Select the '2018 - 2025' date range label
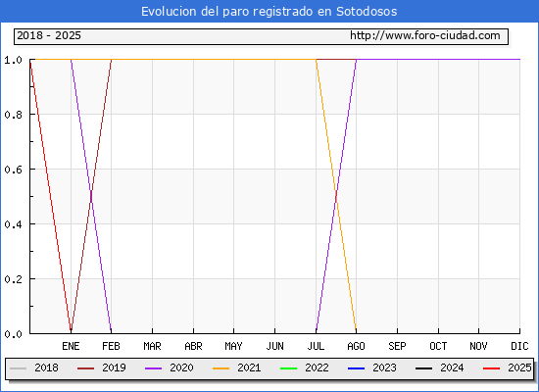This screenshot has height=392, width=539. tap(49, 35)
